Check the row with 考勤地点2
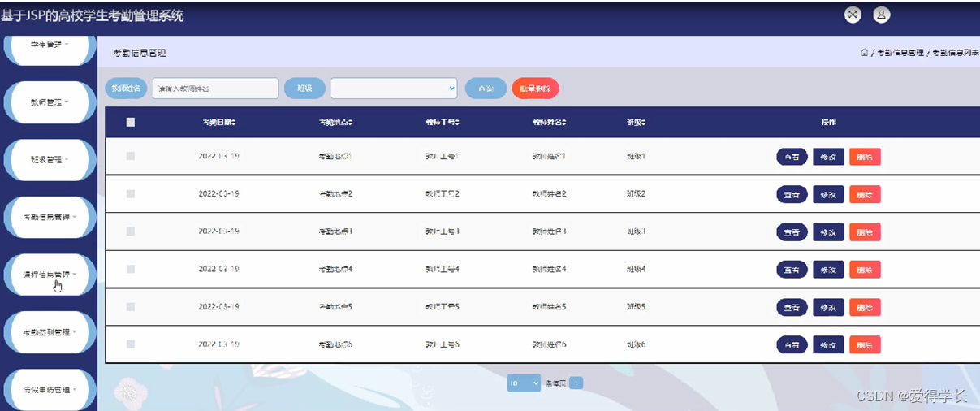Image resolution: width=980 pixels, height=411 pixels. click(x=131, y=194)
